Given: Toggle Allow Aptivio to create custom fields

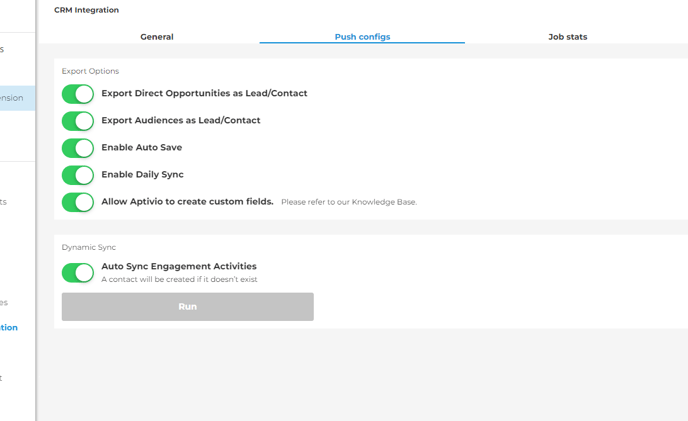Looking at the screenshot, I should point(78,202).
